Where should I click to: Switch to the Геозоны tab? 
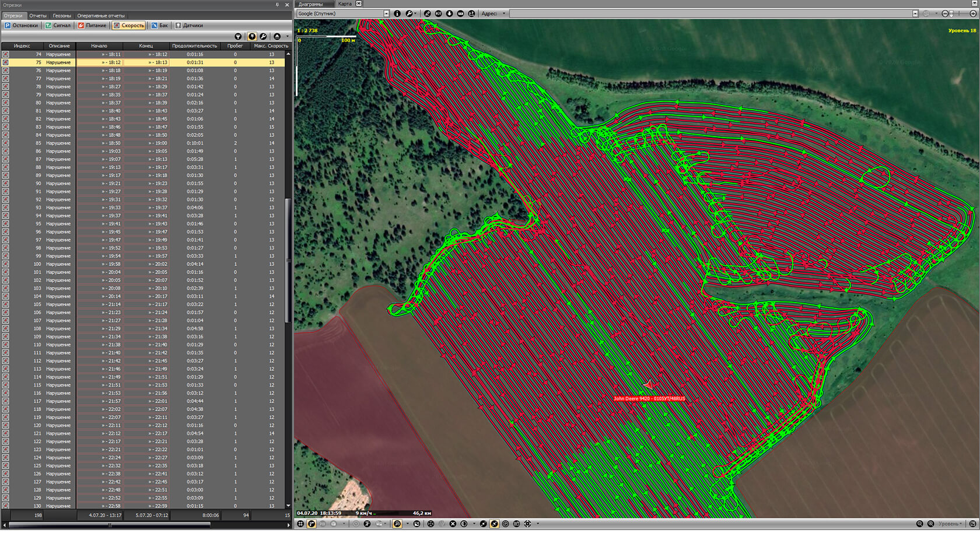62,16
